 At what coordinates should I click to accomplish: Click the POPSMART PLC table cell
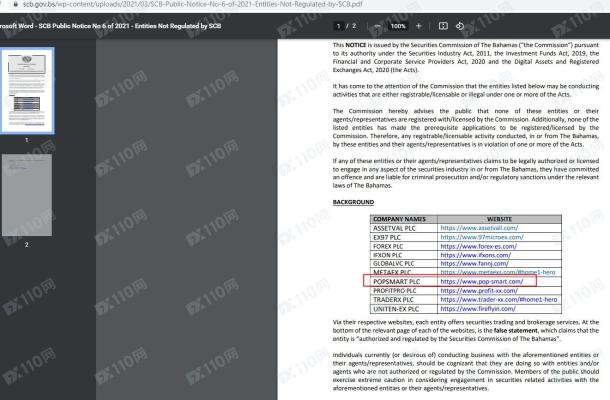point(404,281)
